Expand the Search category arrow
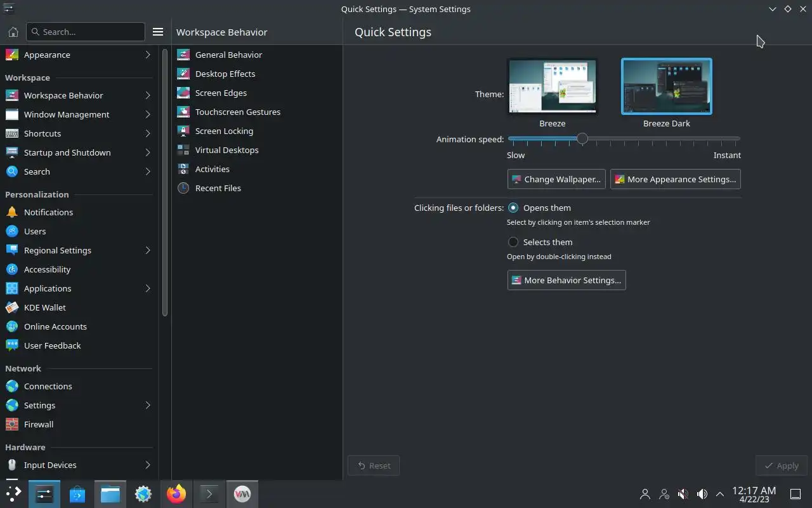Screen dimensions: 812x508 pyautogui.click(x=148, y=171)
